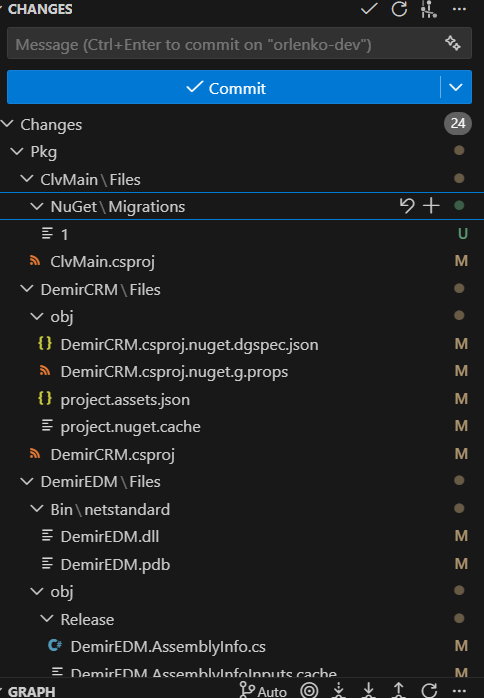This screenshot has height=698, width=484.
Task: Switch the changes view mode via the list/tree icon
Action: coord(429,9)
